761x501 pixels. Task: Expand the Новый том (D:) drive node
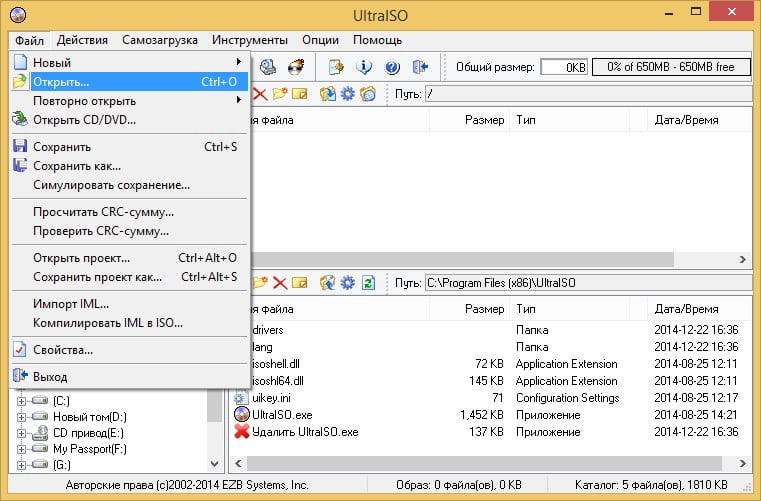click(x=22, y=416)
